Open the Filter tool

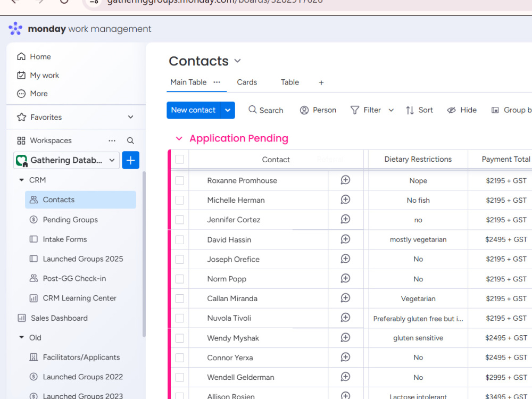tap(365, 110)
